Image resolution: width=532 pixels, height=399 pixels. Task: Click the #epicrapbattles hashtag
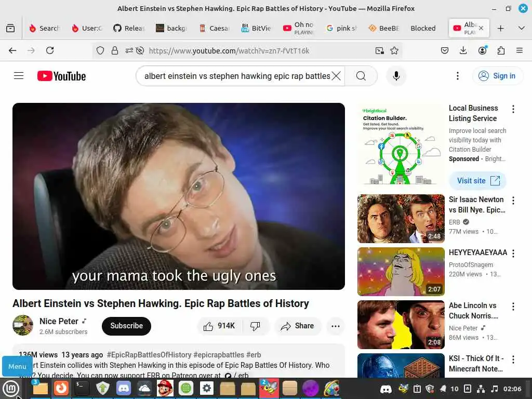coord(219,355)
